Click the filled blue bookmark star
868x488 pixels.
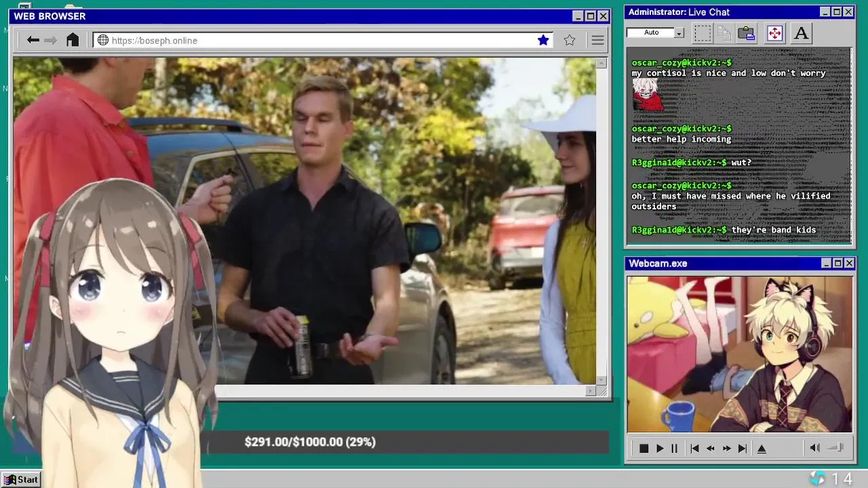coord(543,40)
